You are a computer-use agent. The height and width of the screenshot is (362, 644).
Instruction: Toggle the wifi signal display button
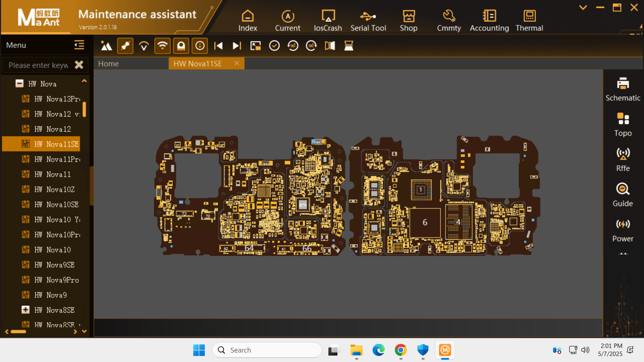(162, 46)
